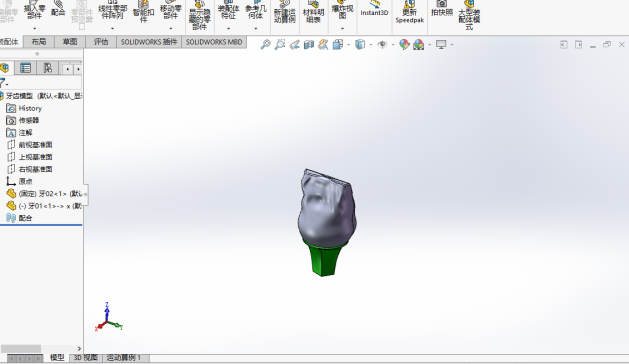Click Zoom to Area icon
Viewport: 629px width, 364px height.
click(x=280, y=45)
